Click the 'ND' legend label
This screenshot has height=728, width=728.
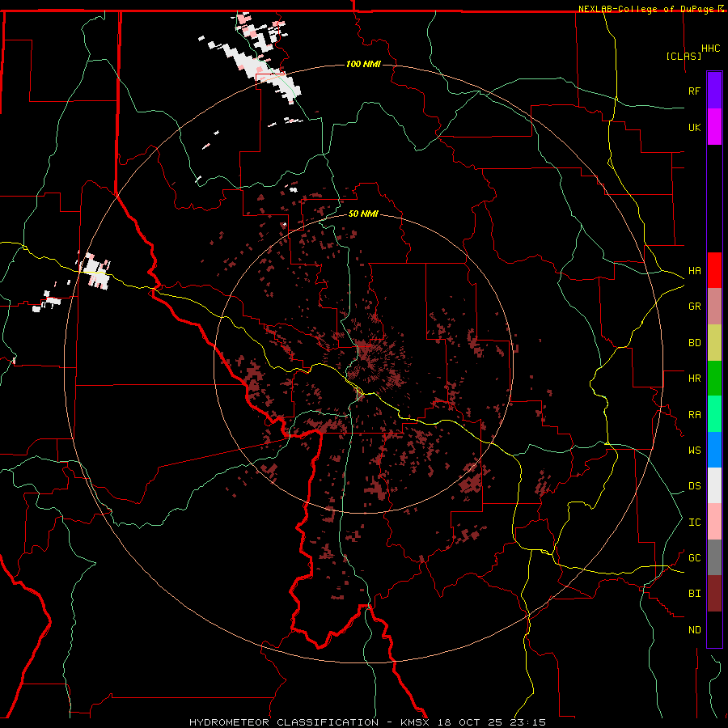[x=694, y=630]
